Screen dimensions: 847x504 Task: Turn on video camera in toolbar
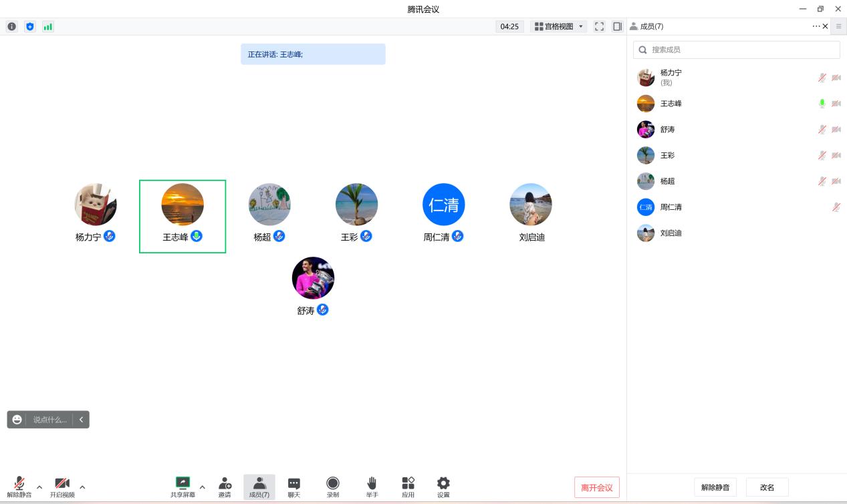(x=62, y=483)
